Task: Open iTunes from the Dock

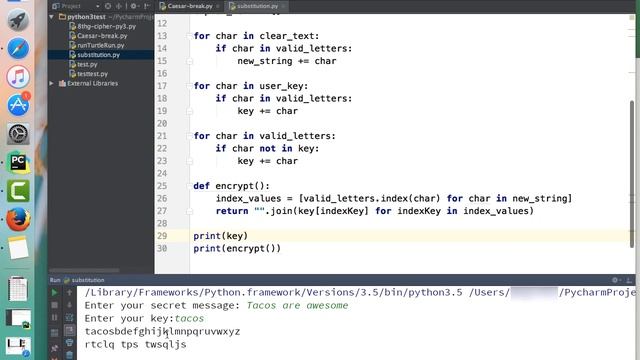Action: [x=18, y=77]
